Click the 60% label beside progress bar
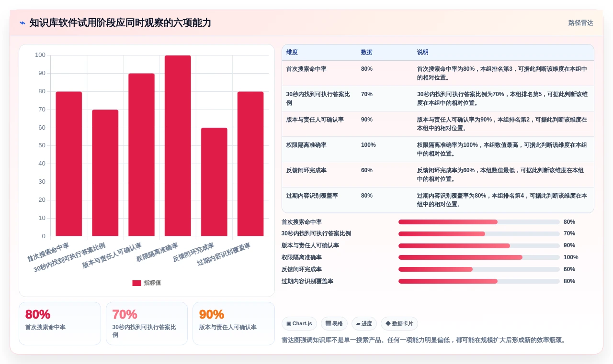Screen dimensions: 613x364 (x=569, y=269)
